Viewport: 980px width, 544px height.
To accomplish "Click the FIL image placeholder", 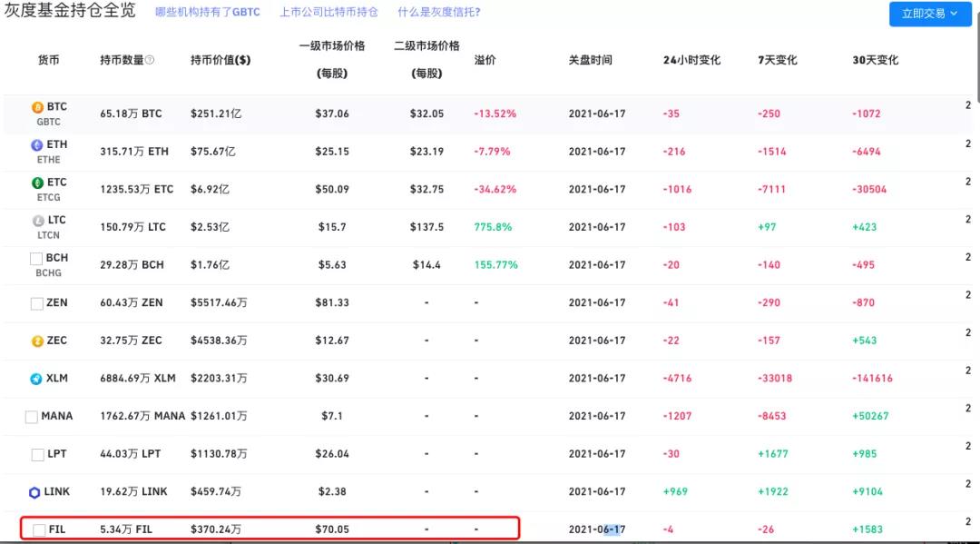I will 39,529.
